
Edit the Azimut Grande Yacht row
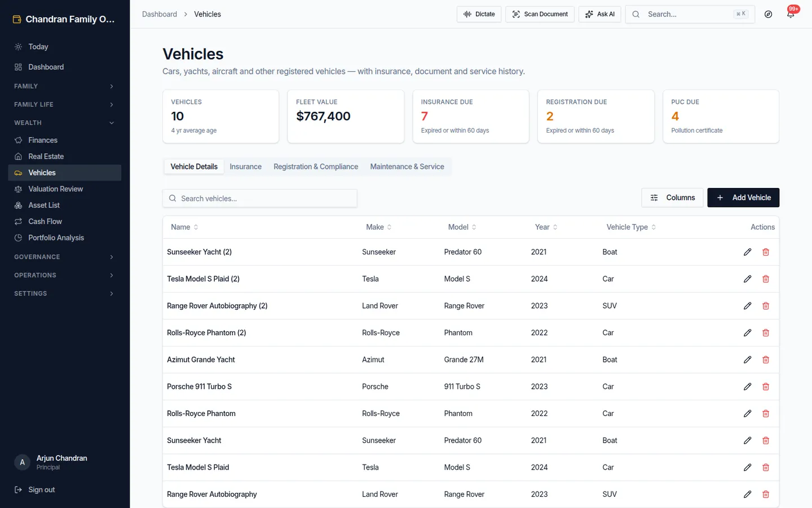coord(747,360)
